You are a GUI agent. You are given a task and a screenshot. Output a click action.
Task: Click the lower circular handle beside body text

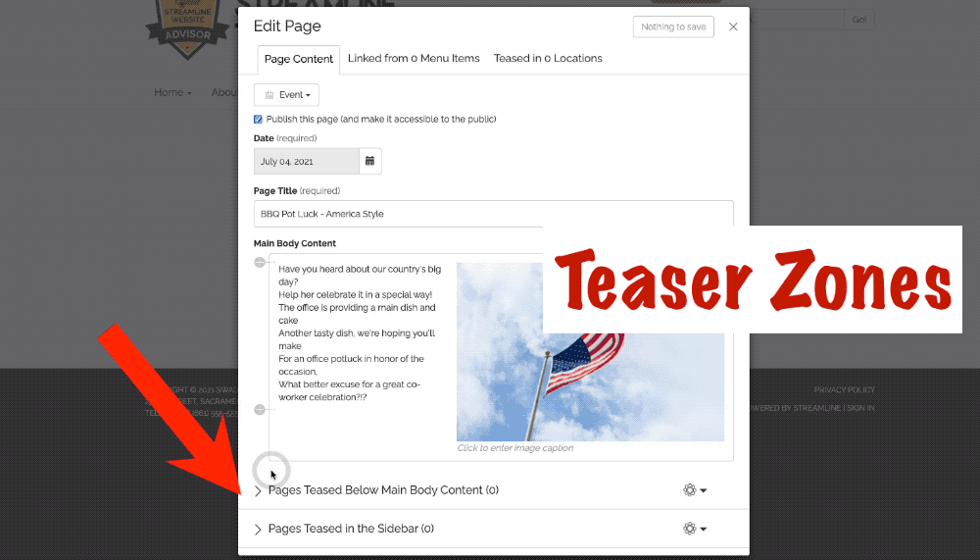260,409
